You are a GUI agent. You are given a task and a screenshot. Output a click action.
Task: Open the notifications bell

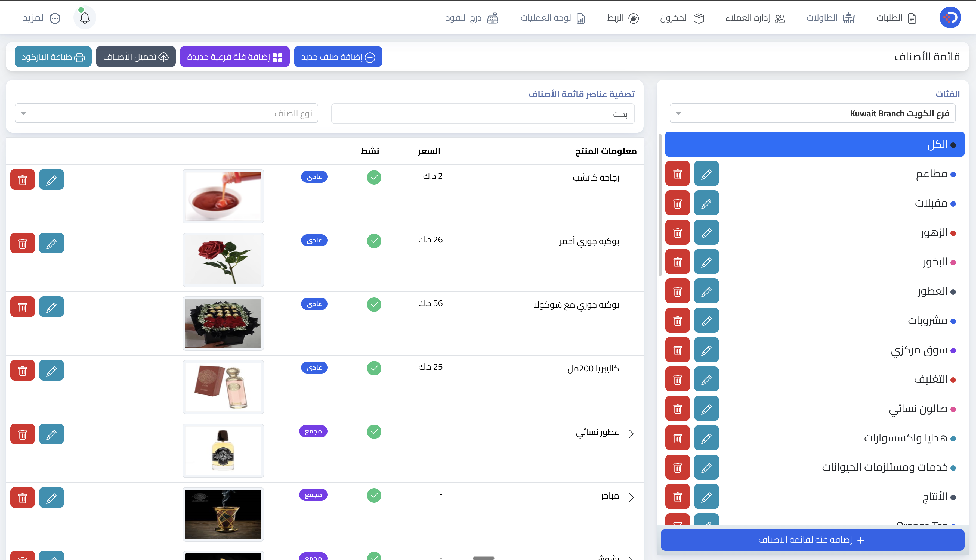(x=85, y=18)
